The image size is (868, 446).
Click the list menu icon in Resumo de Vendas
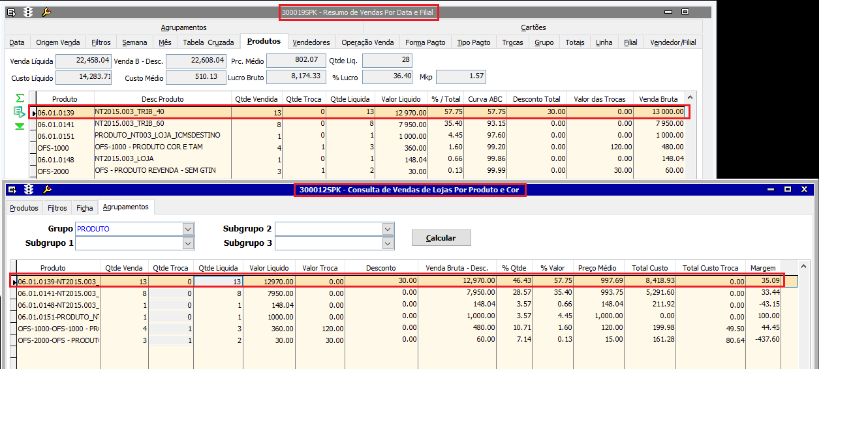click(x=11, y=12)
